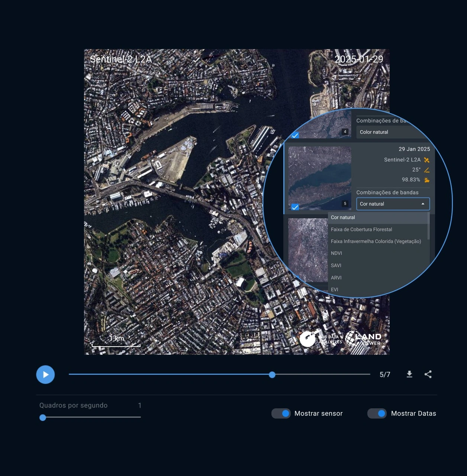Screen dimensions: 467x476
Task: Click the orange satellite icon beside Sentinel-2 L2A
Action: pos(426,160)
